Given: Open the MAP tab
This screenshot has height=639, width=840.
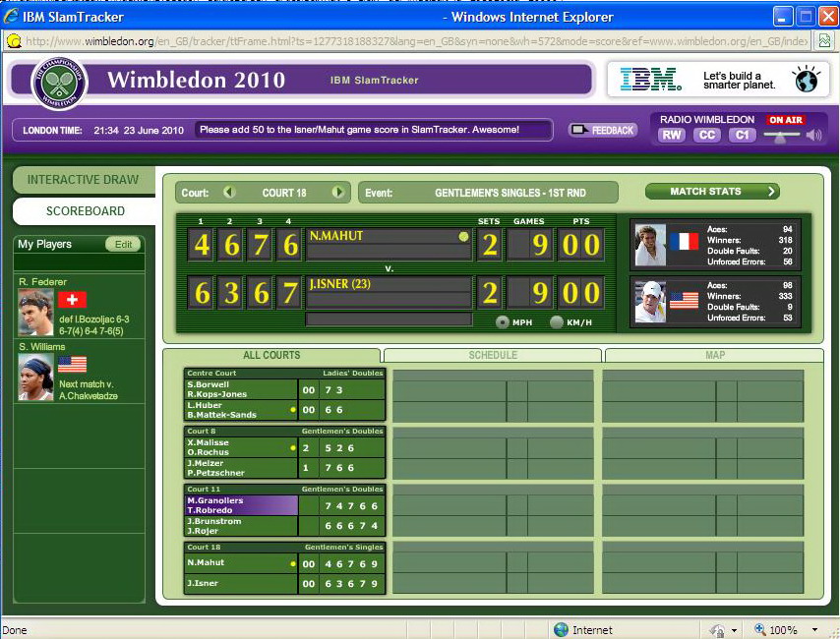Looking at the screenshot, I should click(715, 355).
